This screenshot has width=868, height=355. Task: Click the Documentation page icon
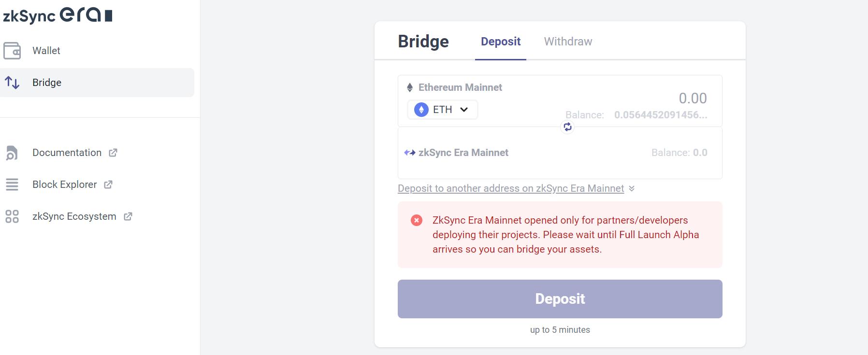click(x=12, y=153)
